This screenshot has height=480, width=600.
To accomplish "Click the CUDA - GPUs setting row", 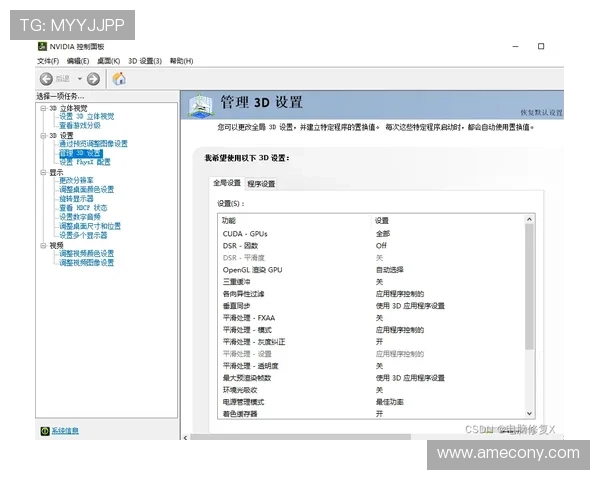I will point(371,234).
